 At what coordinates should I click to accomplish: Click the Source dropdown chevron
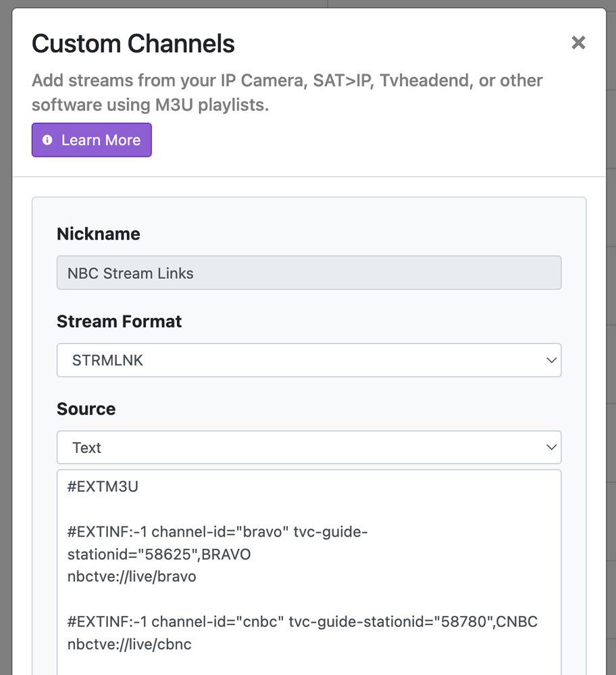(x=550, y=447)
